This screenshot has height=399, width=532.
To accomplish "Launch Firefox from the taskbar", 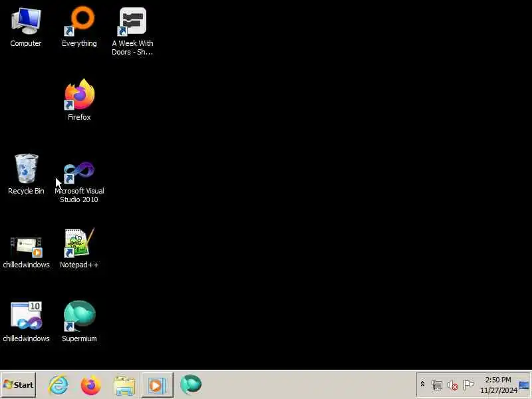I will 90,385.
